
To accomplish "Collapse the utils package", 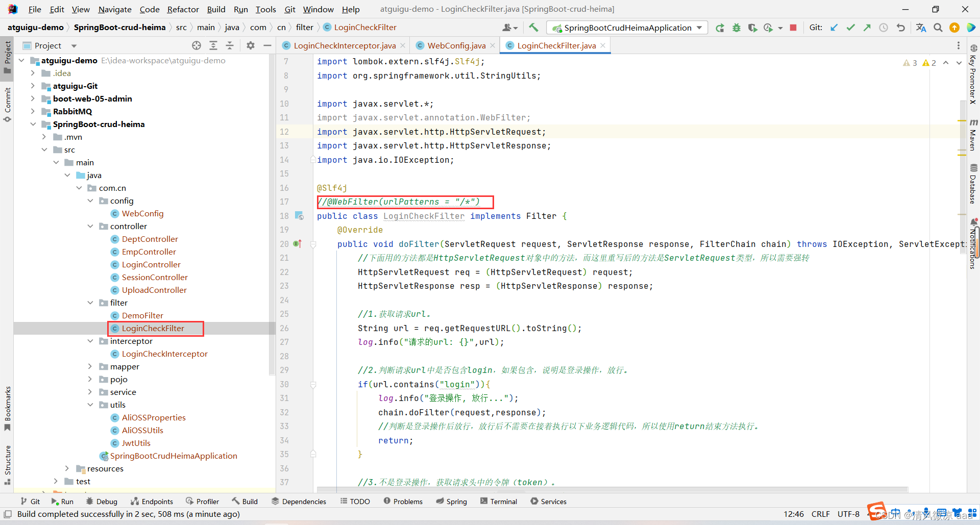I will pyautogui.click(x=90, y=405).
